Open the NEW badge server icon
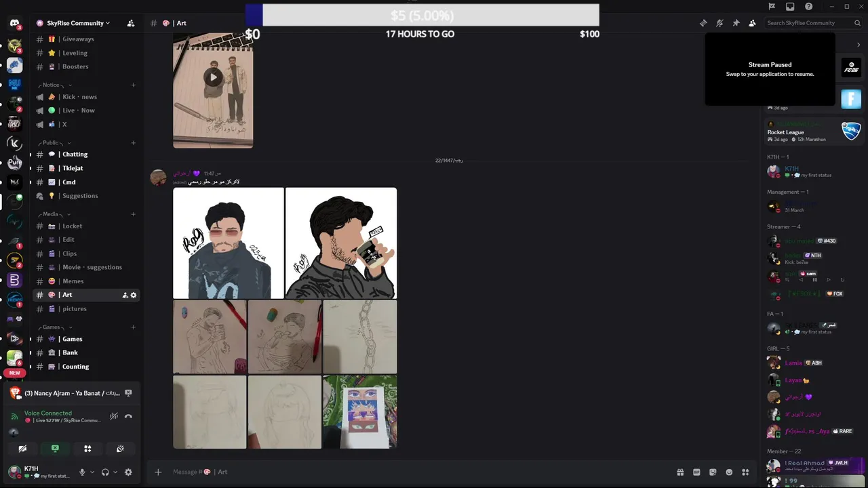The height and width of the screenshot is (488, 868). (14, 373)
